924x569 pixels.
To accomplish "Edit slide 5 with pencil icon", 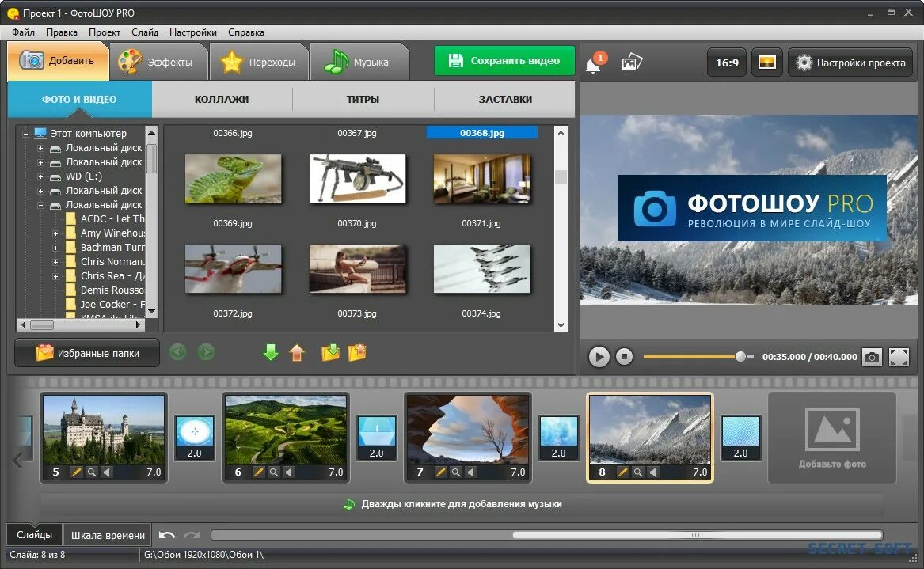I will pyautogui.click(x=76, y=472).
